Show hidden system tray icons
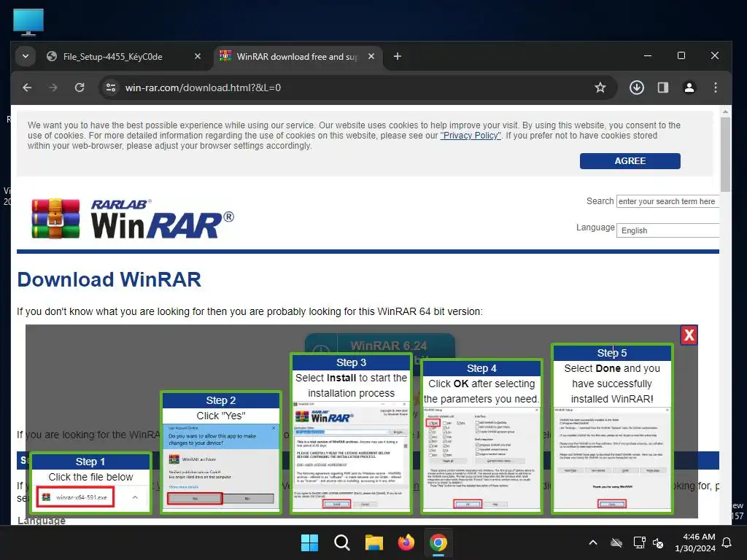 (593, 542)
